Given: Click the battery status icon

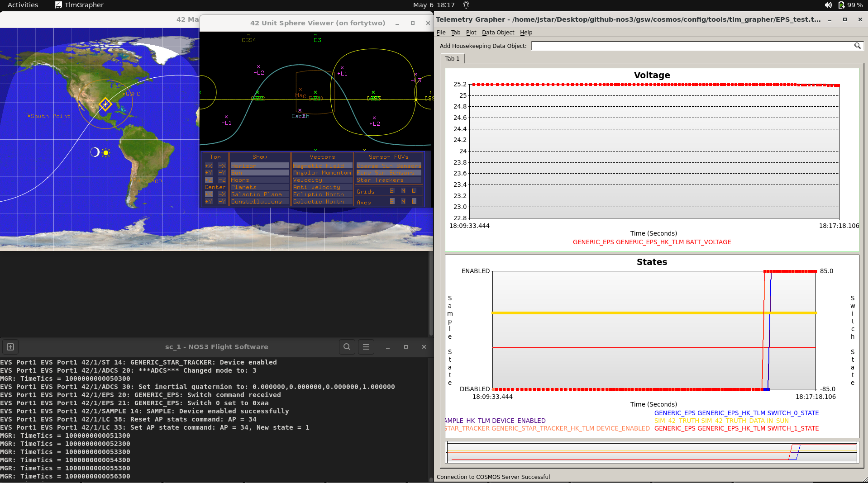Looking at the screenshot, I should tap(841, 5).
